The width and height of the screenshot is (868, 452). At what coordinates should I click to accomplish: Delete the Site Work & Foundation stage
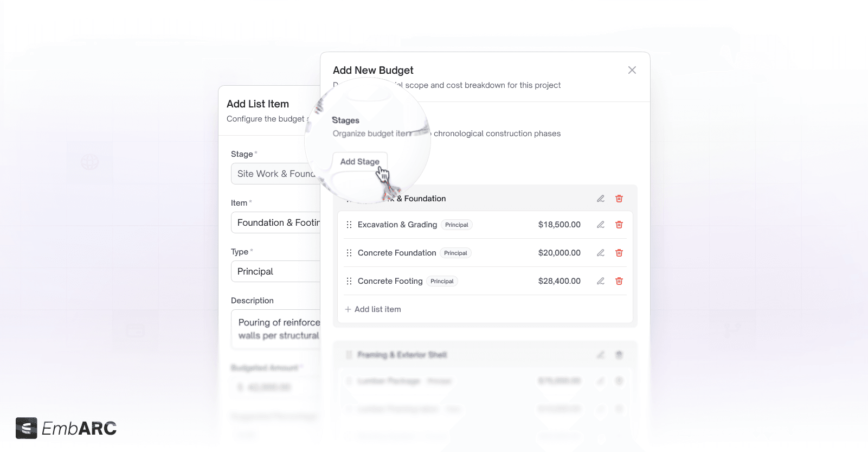tap(619, 198)
